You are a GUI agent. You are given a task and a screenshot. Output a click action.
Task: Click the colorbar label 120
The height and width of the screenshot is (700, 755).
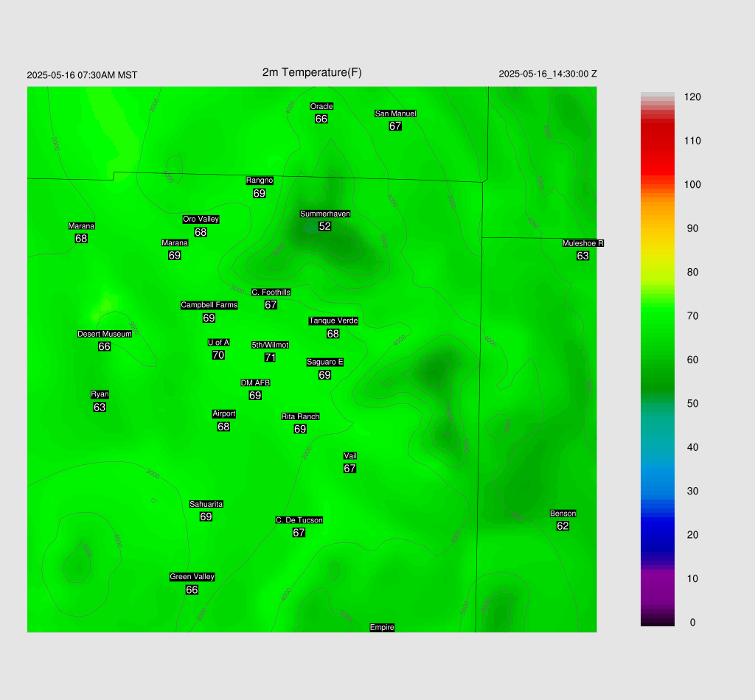692,97
